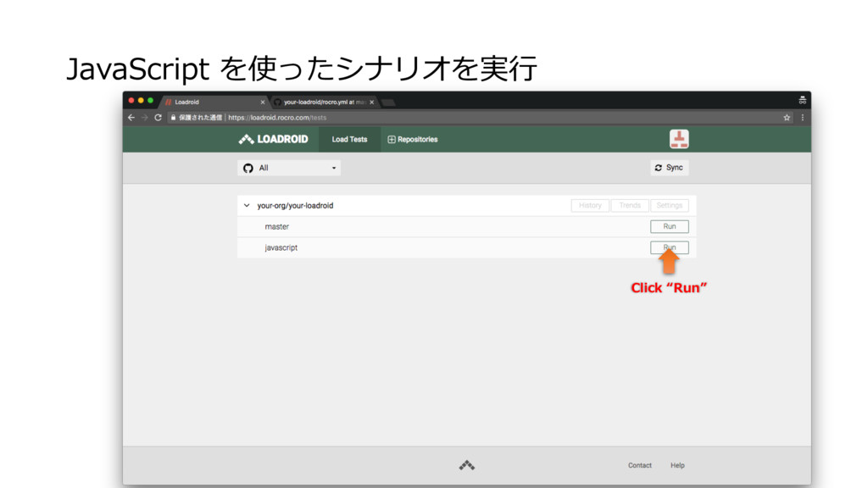This screenshot has height=488, width=868.
Task: Open Trends for your-org/your-loadroid
Action: 630,205
